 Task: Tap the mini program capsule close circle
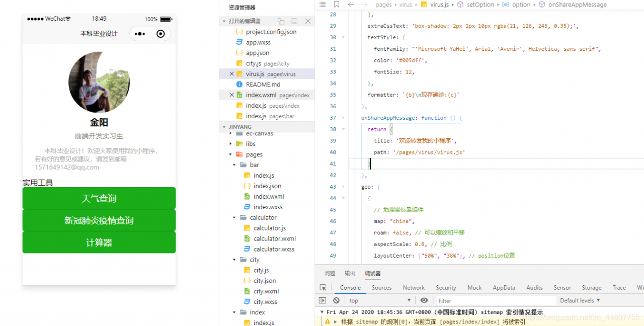pos(160,34)
